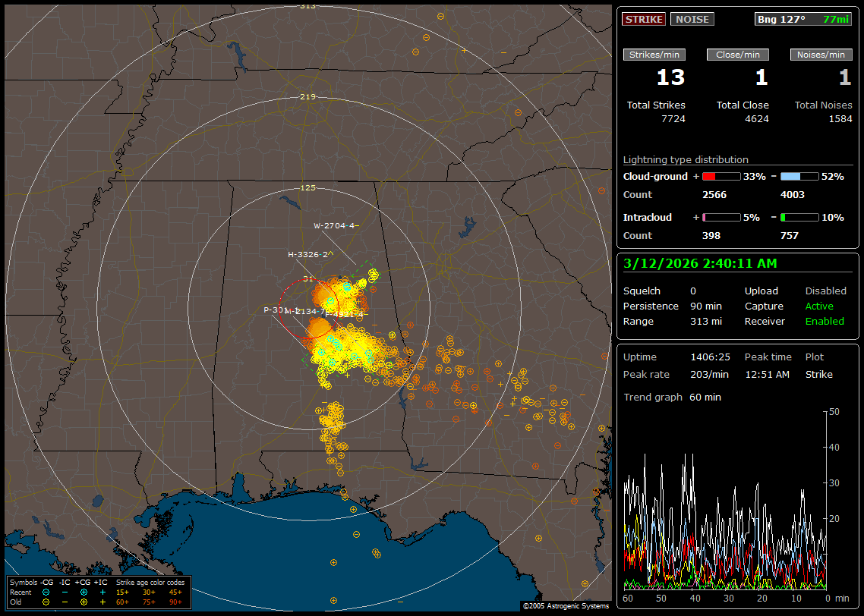
Task: Click the Bng 127° bearing readout
Action: coord(780,19)
